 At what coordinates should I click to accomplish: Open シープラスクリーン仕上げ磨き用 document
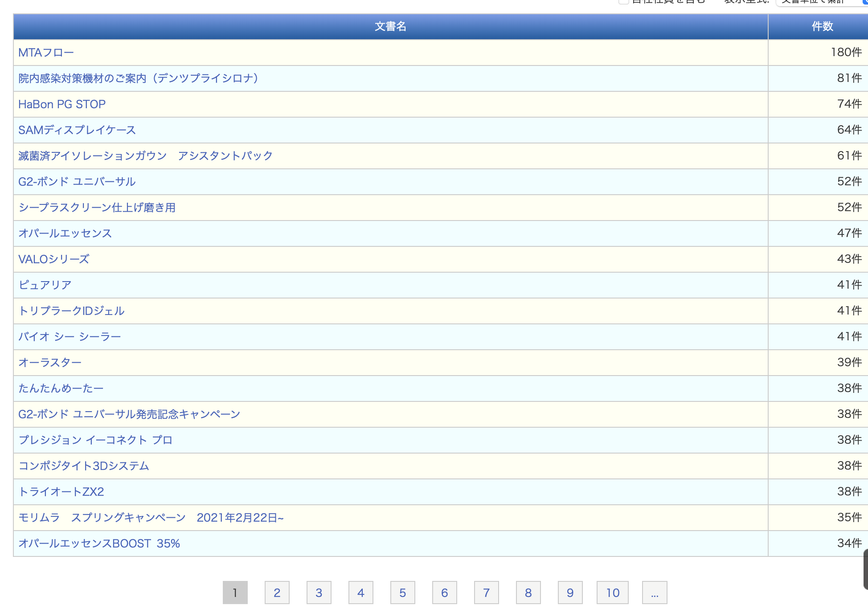click(97, 208)
